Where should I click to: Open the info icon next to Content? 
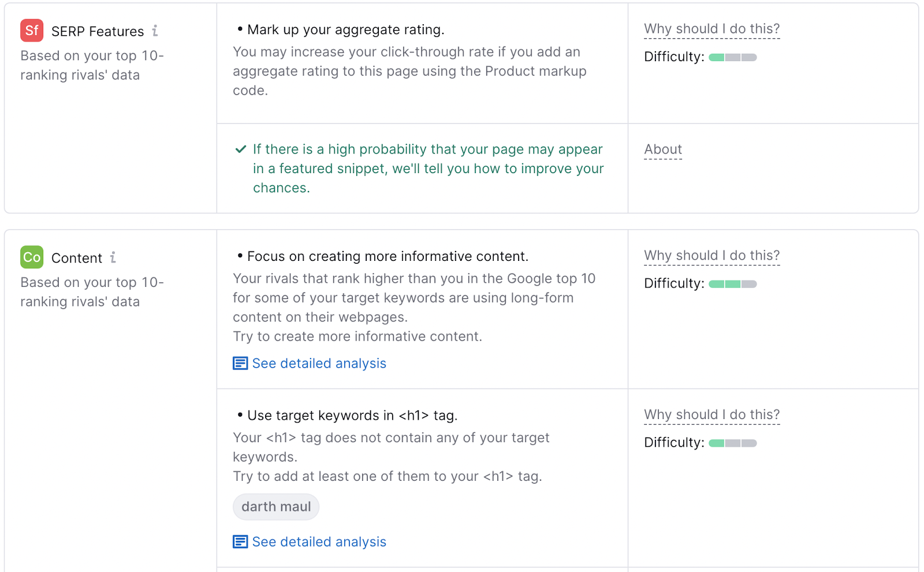tap(114, 257)
